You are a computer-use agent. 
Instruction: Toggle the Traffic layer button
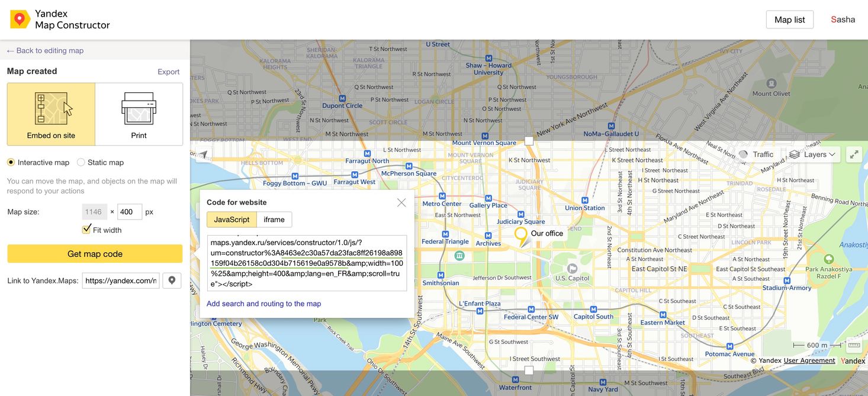(x=757, y=154)
